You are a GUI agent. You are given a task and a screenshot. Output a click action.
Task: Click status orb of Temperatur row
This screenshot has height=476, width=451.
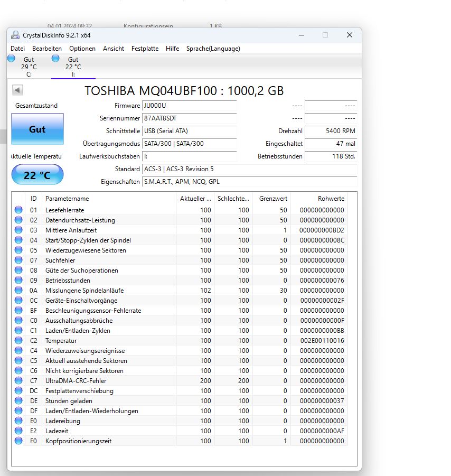point(18,340)
